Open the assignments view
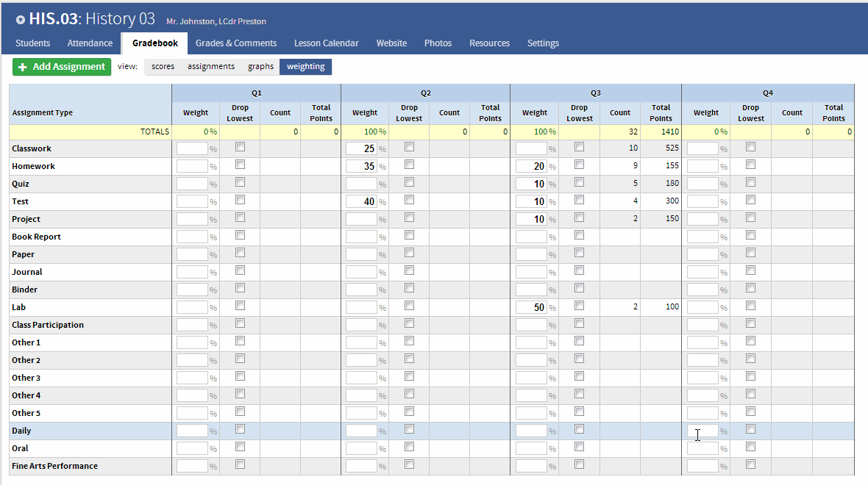The image size is (868, 485). tap(210, 66)
